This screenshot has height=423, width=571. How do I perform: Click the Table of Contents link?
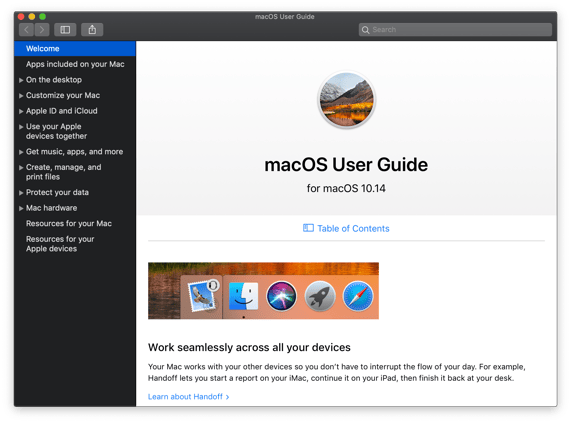pos(353,229)
